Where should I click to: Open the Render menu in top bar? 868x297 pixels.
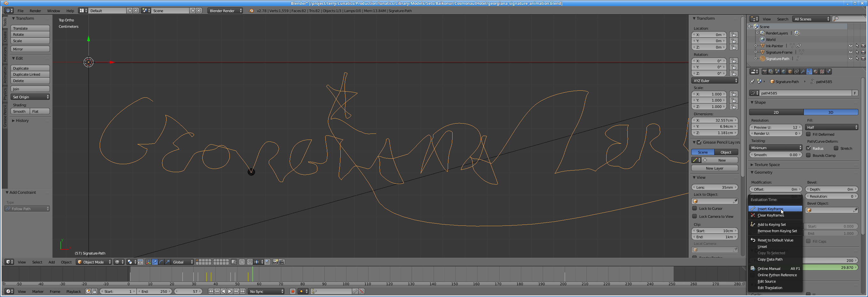35,11
